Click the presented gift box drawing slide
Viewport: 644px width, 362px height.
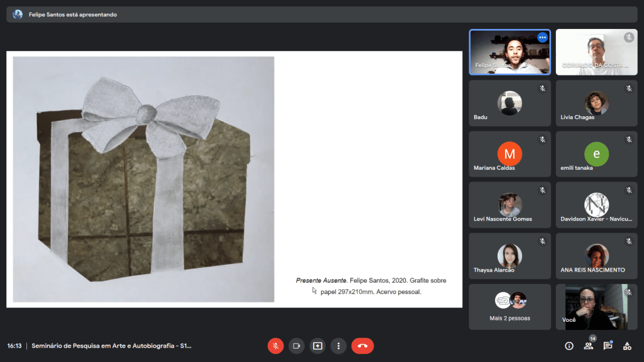coord(143,179)
